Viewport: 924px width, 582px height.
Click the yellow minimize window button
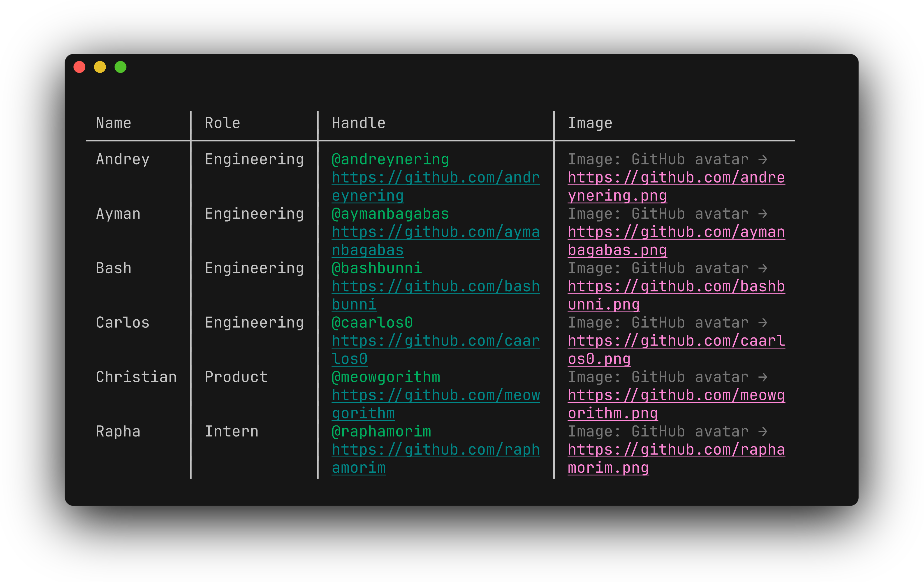tap(100, 67)
